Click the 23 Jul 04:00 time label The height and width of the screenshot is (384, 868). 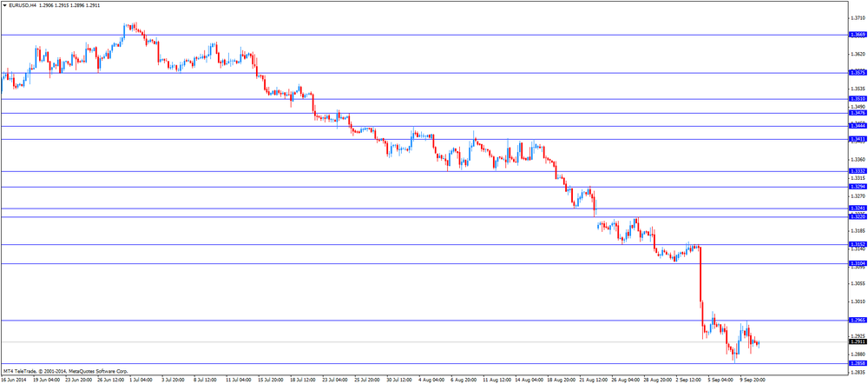[334, 381]
